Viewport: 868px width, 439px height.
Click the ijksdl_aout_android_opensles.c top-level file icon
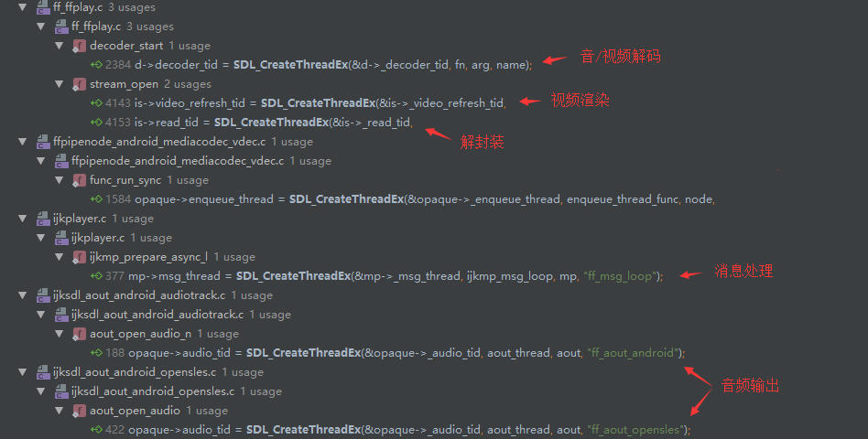click(x=43, y=372)
